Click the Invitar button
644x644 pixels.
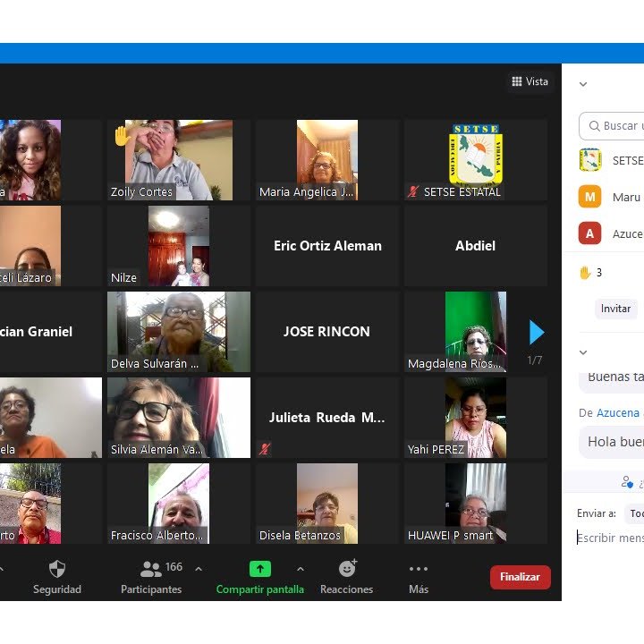pos(615,309)
